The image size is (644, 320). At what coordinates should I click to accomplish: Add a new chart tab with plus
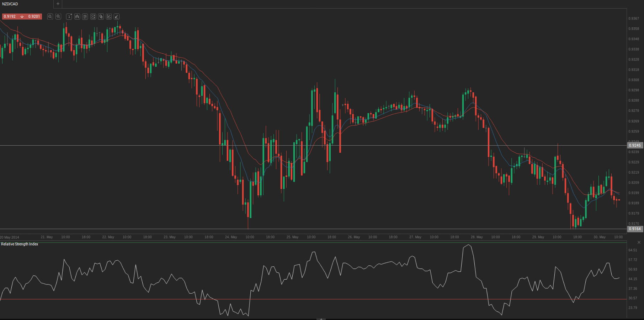click(58, 4)
